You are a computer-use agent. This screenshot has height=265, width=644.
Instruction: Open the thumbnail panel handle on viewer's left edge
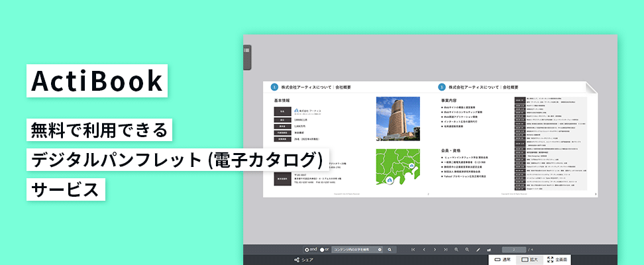pyautogui.click(x=247, y=57)
